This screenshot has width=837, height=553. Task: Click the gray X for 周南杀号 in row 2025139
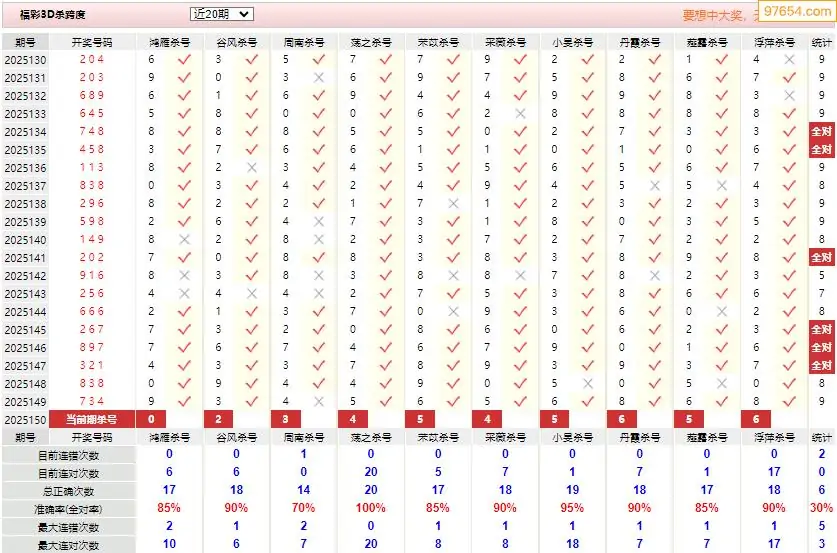[x=319, y=222]
